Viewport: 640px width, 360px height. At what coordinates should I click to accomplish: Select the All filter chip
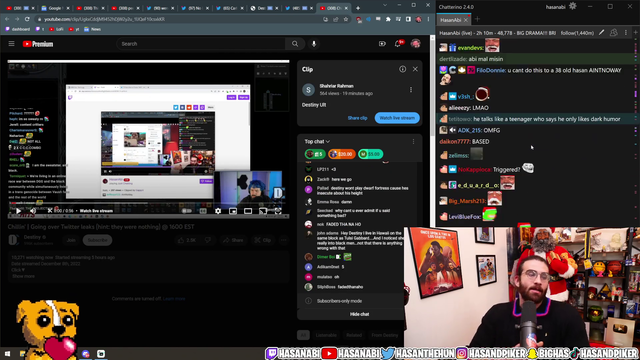303,335
